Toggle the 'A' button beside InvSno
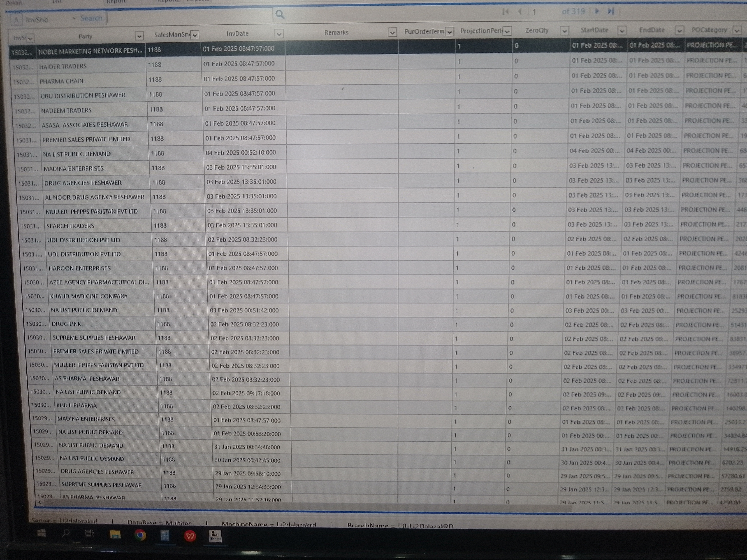 tap(16, 20)
